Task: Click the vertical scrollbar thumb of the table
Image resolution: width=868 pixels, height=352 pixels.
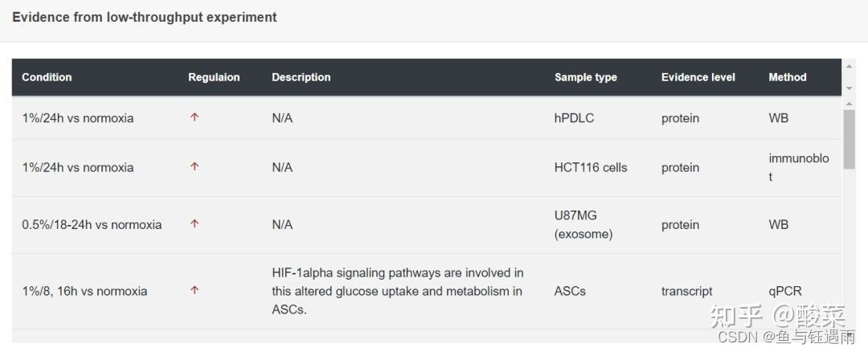Action: (849, 139)
